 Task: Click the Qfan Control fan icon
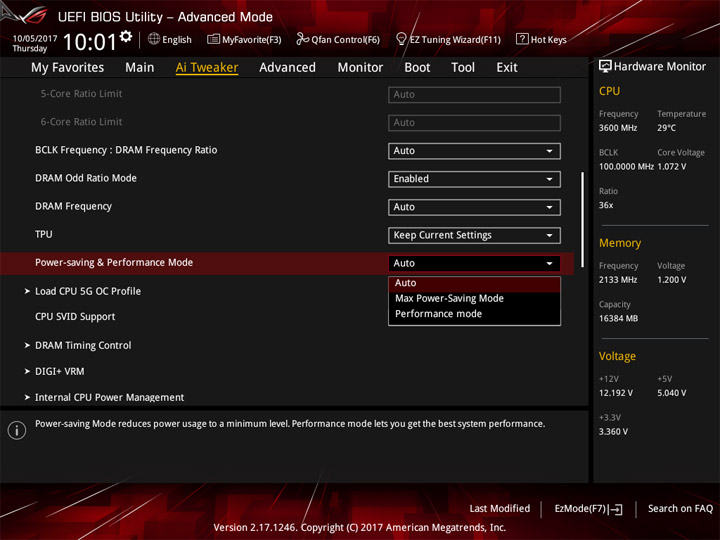click(302, 39)
